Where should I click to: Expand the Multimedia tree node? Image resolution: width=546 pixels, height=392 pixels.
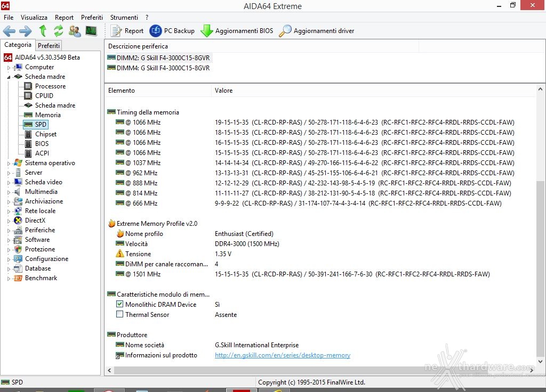click(x=9, y=192)
